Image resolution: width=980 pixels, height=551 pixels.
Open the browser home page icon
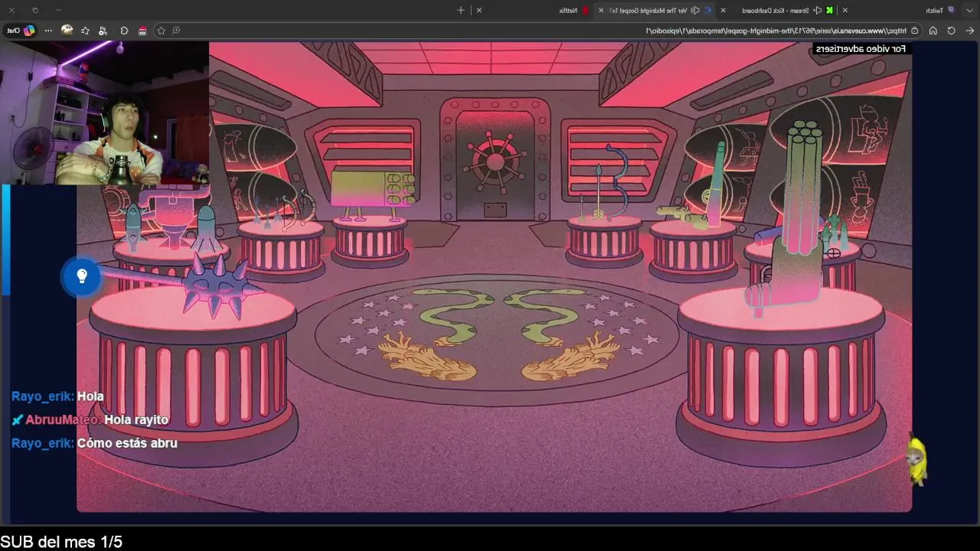click(x=933, y=31)
